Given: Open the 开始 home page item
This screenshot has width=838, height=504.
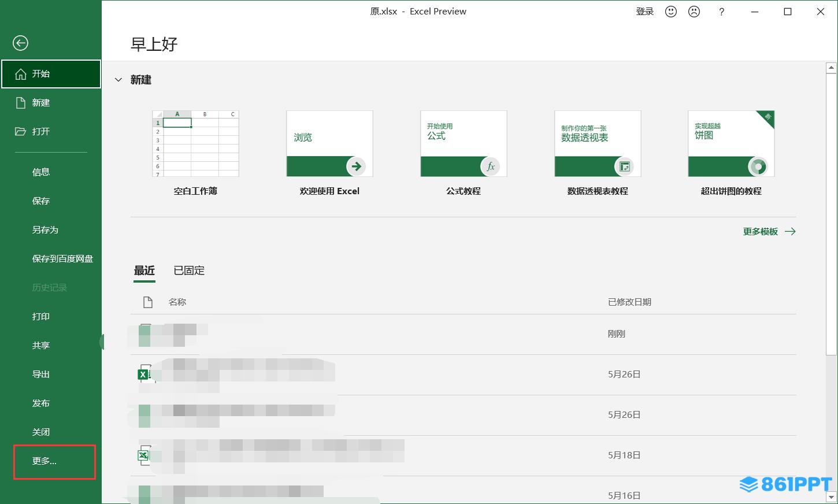Looking at the screenshot, I should click(x=51, y=74).
